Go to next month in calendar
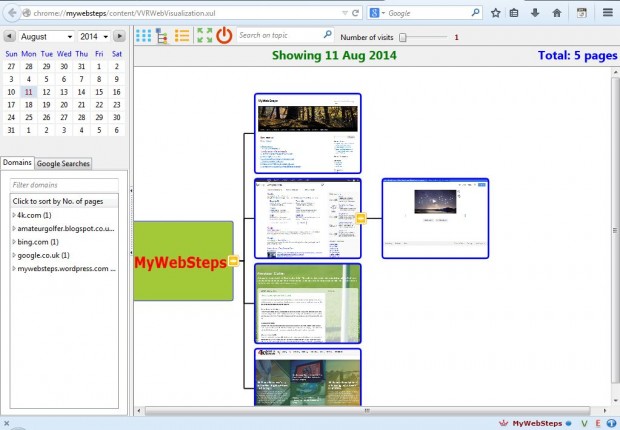The height and width of the screenshot is (430, 620). [119, 36]
